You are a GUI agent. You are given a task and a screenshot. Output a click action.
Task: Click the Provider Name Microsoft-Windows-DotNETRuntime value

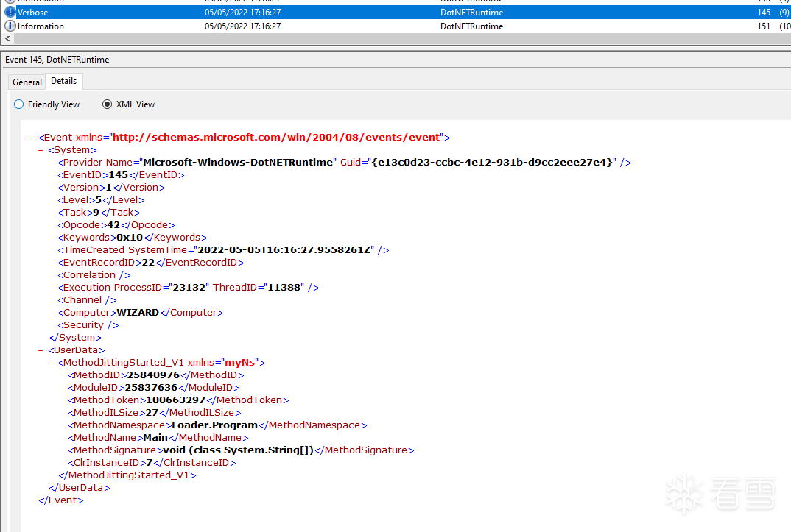[x=238, y=162]
